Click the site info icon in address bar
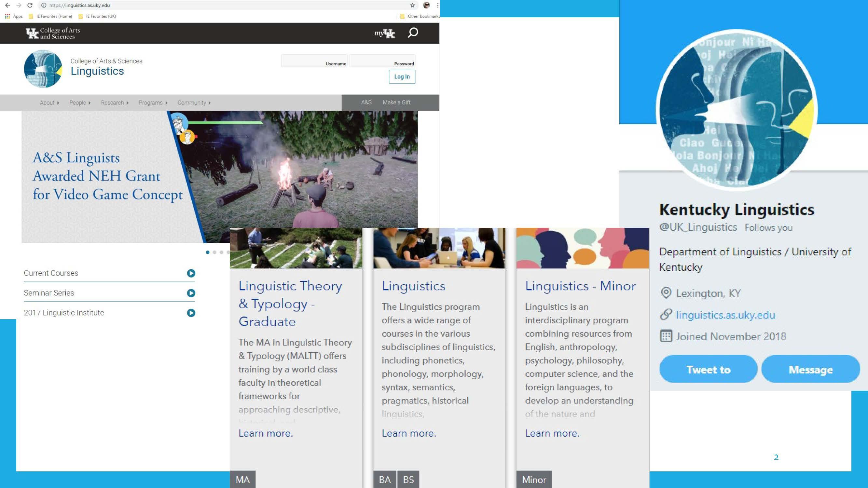Image resolution: width=868 pixels, height=488 pixels. tap(44, 5)
